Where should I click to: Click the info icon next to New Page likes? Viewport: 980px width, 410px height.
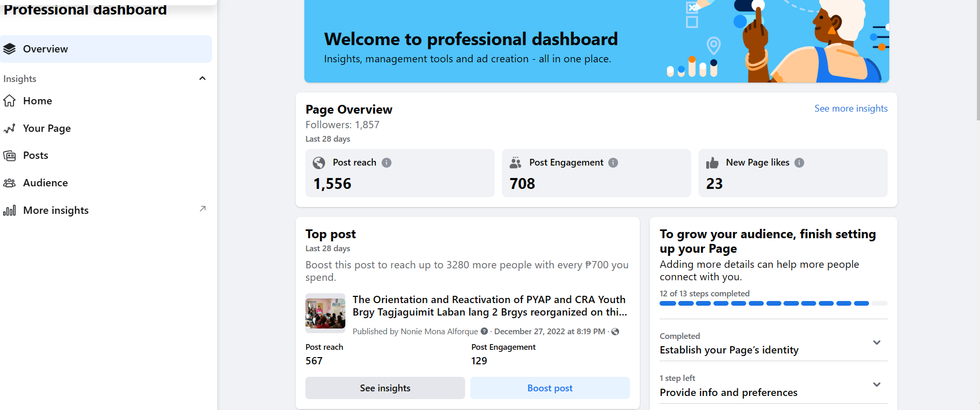[800, 162]
